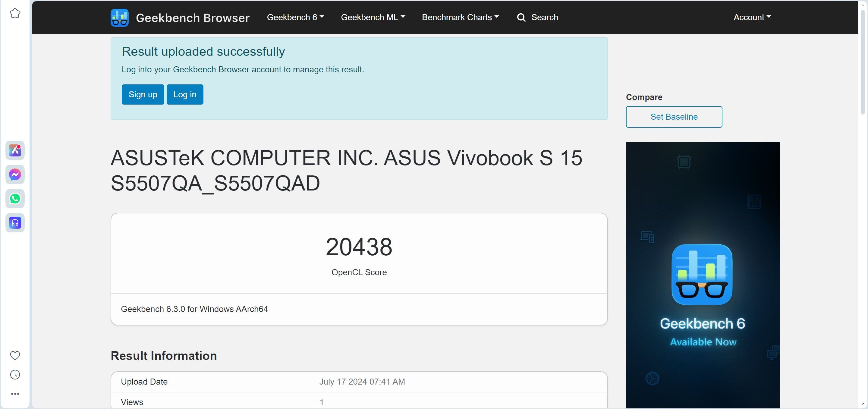This screenshot has height=409, width=868.
Task: Click the Set Baseline button
Action: [674, 117]
